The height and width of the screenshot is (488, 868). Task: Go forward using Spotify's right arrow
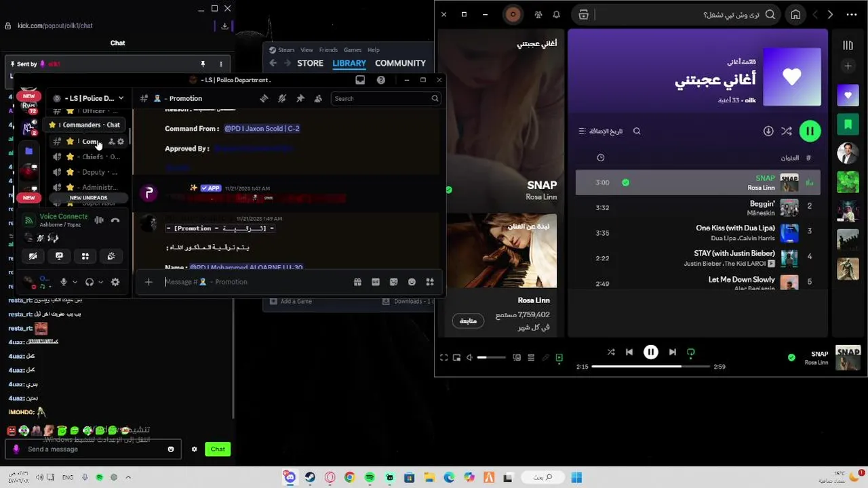click(830, 14)
